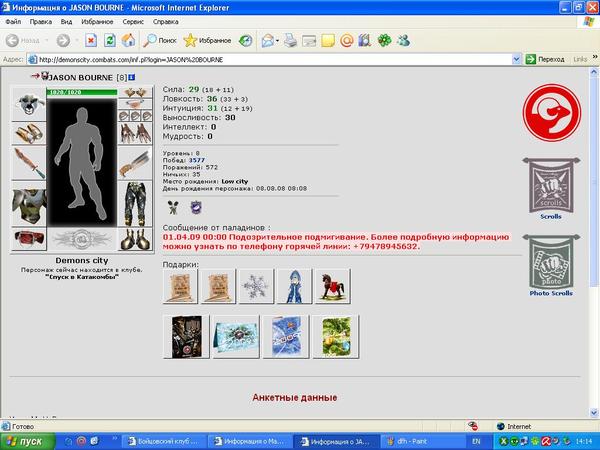Screen dimensions: 600x450
Task: Click the blue info icon beside player name
Action: coord(132,77)
